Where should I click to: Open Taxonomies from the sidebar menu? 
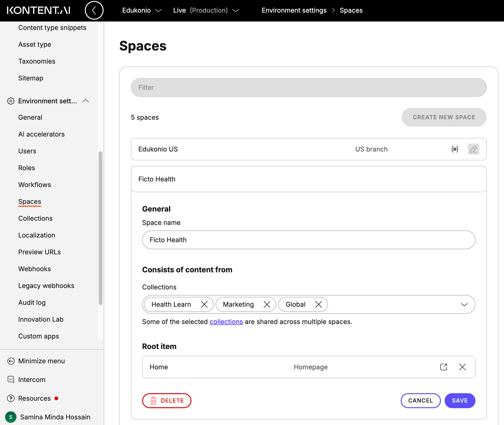(x=37, y=61)
